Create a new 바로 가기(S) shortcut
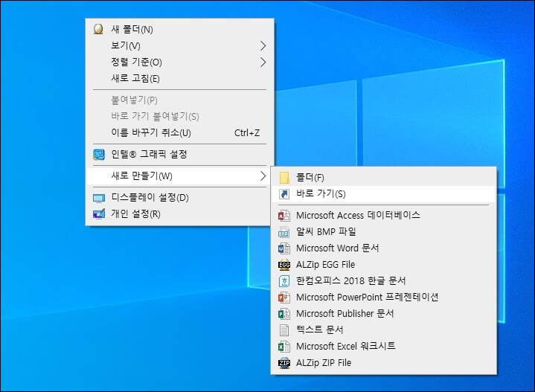This screenshot has width=535, height=392. [383, 194]
